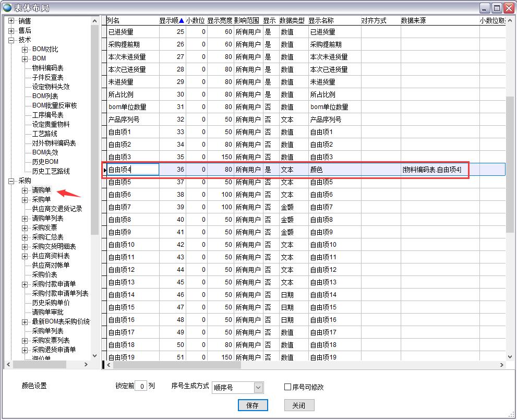Click the 数据来源 column header
The height and width of the screenshot is (420, 517).
[x=413, y=21]
